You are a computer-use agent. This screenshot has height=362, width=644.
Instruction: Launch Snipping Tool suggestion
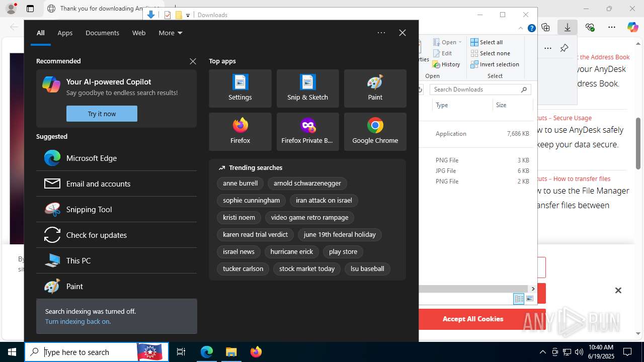pyautogui.click(x=116, y=209)
